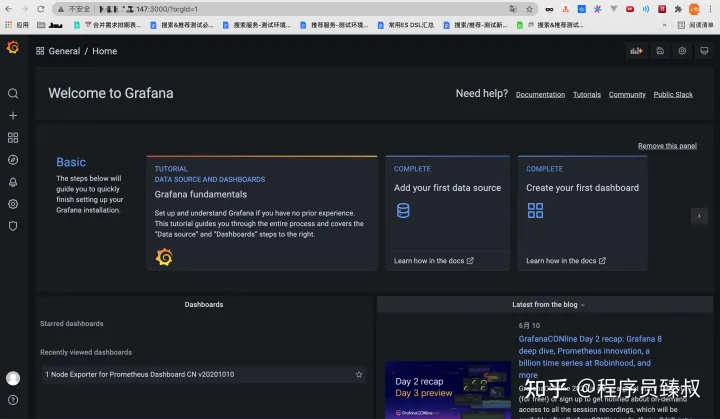Click the insecure site warning triangle icon
This screenshot has width=720, height=419.
(61, 9)
